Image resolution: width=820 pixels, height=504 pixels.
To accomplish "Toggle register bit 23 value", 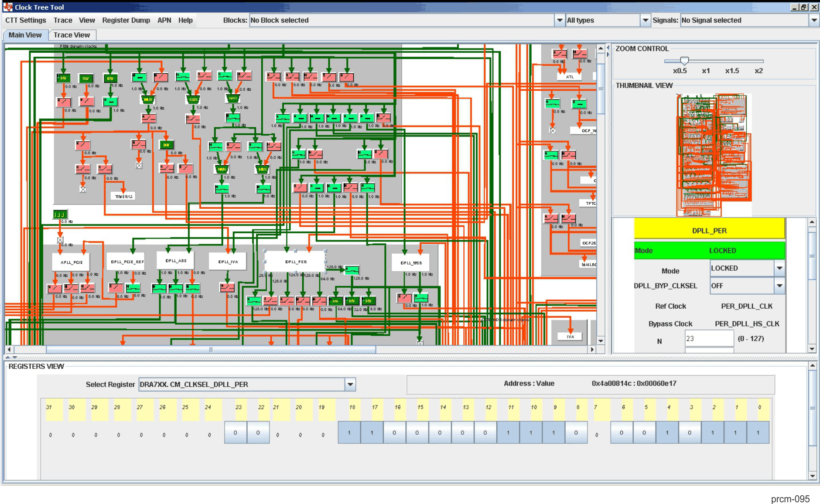I will [236, 432].
